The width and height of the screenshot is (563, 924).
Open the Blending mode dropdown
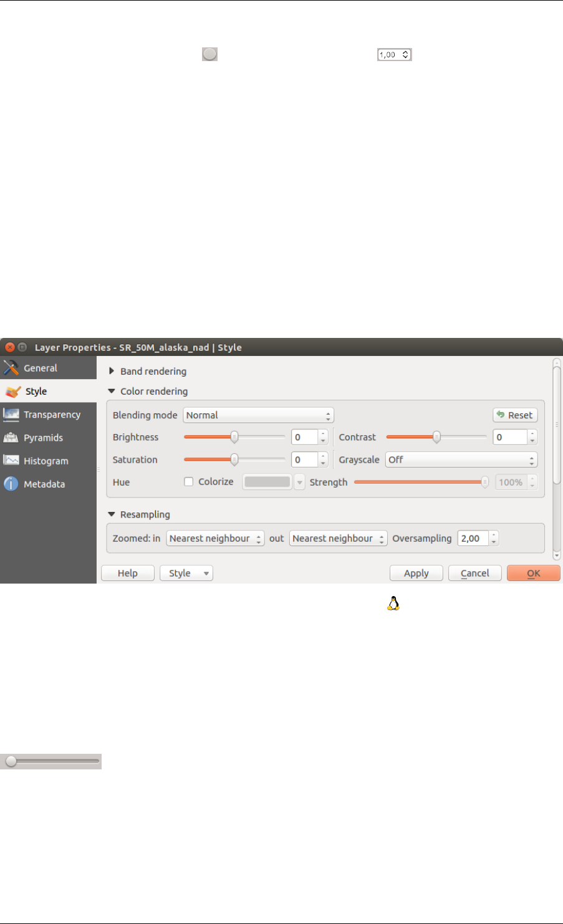258,415
